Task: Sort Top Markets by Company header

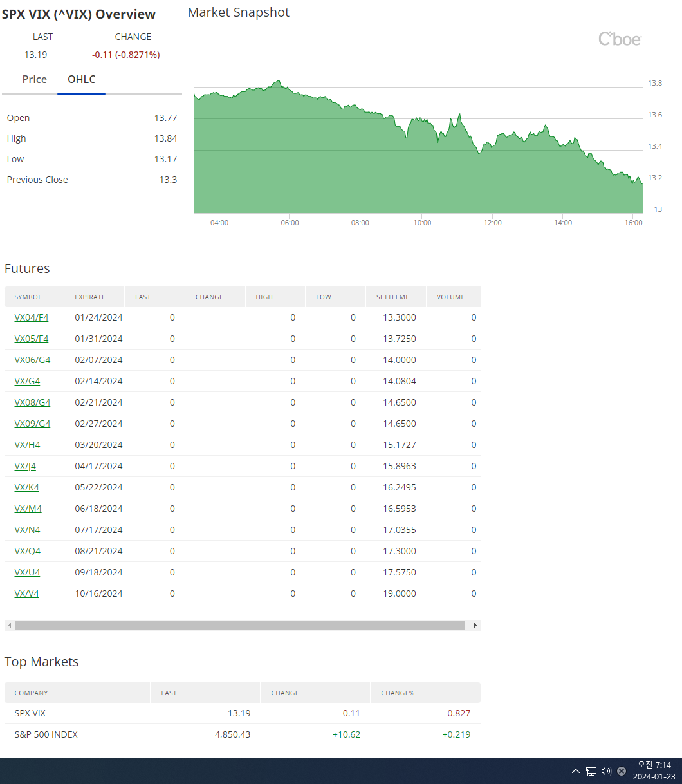Action: 77,693
